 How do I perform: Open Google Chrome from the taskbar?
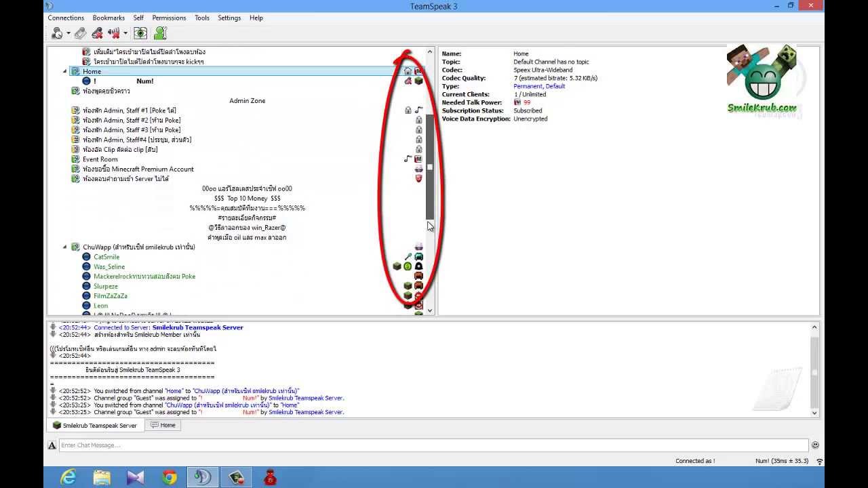pyautogui.click(x=170, y=478)
